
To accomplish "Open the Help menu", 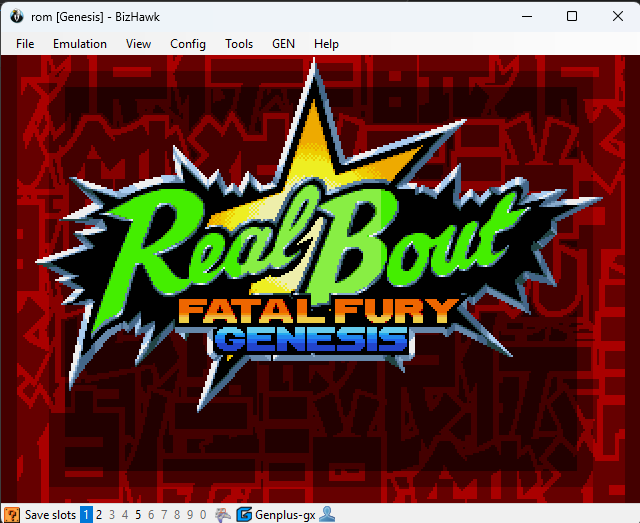I will (326, 44).
